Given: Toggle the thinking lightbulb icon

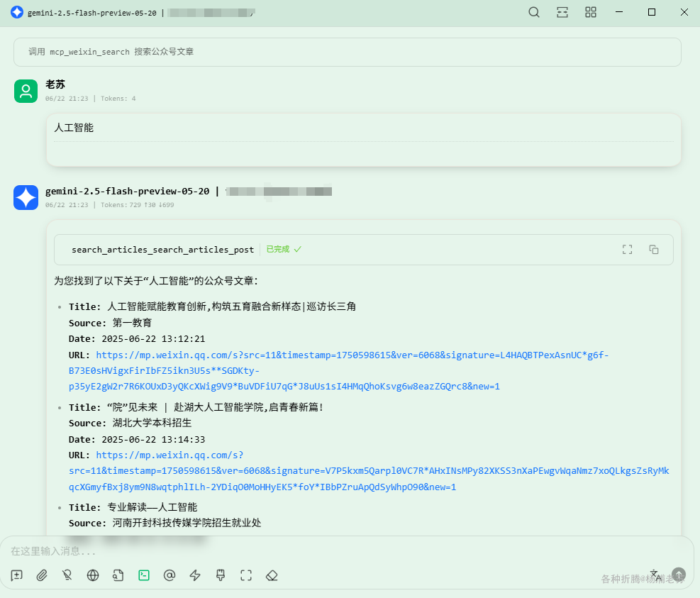Looking at the screenshot, I should (x=67, y=575).
